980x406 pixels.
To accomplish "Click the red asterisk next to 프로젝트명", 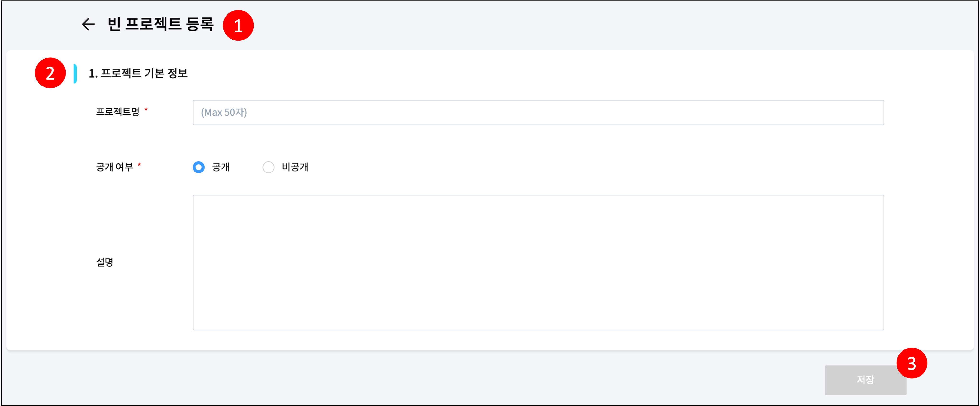I will [x=146, y=110].
